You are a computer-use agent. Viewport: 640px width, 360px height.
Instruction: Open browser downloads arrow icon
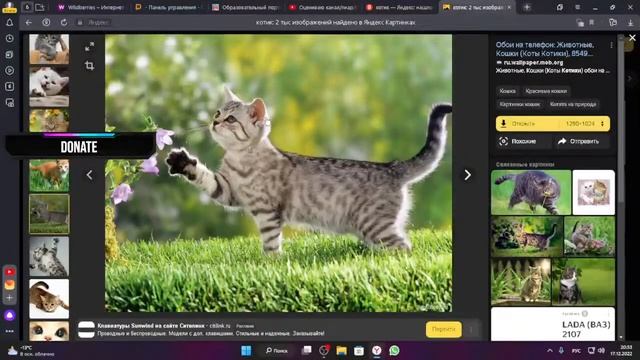(631, 23)
